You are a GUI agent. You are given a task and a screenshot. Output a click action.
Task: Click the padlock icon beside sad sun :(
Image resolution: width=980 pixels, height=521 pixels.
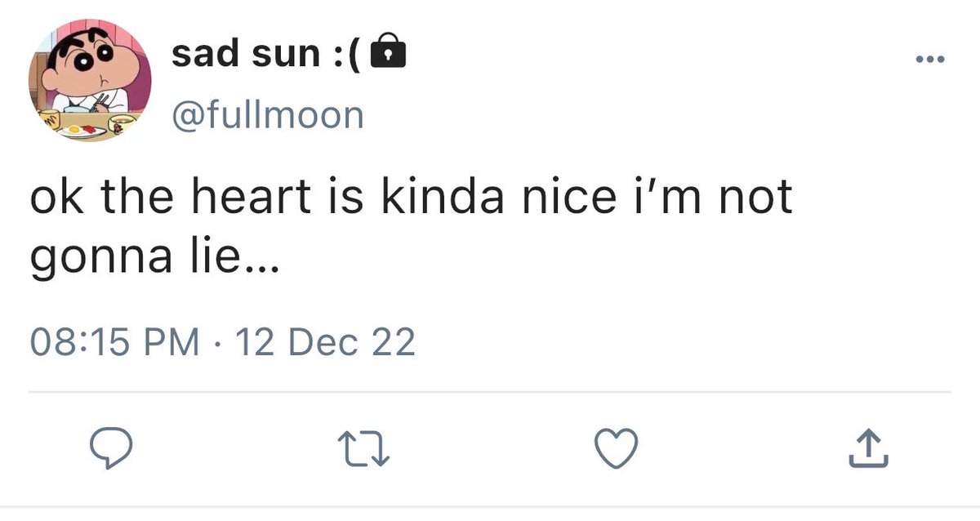click(x=387, y=54)
